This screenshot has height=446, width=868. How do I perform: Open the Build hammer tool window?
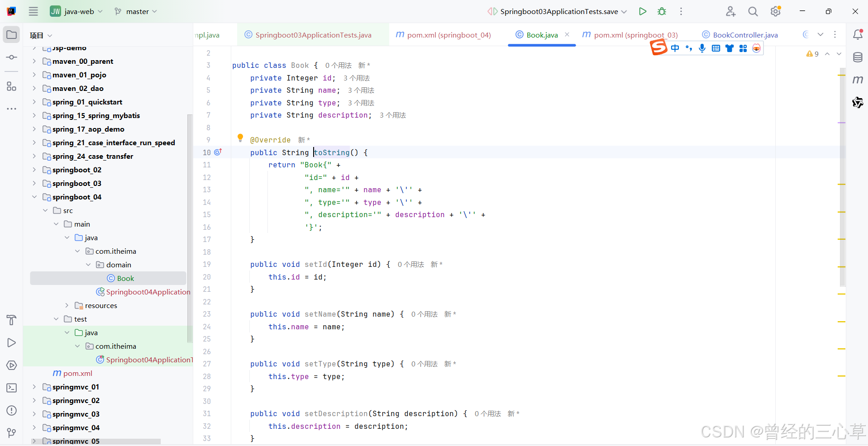pos(12,320)
